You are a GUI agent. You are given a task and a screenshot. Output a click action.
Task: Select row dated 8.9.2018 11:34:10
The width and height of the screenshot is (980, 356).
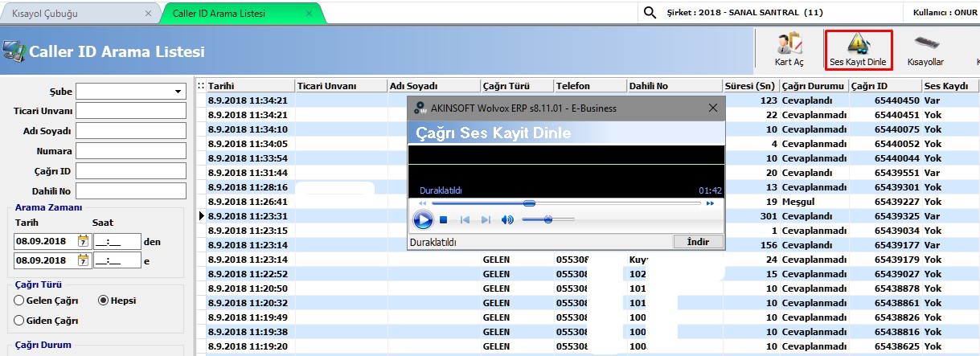point(593,129)
